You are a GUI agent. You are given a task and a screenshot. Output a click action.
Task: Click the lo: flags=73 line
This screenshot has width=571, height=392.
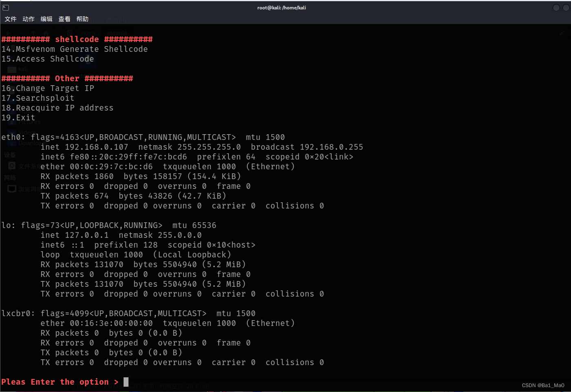point(109,225)
